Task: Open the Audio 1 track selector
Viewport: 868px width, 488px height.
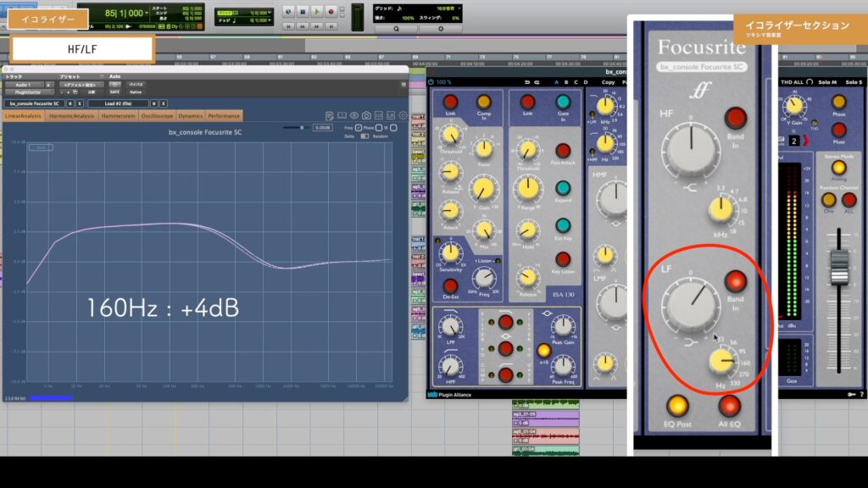Action: [x=24, y=86]
